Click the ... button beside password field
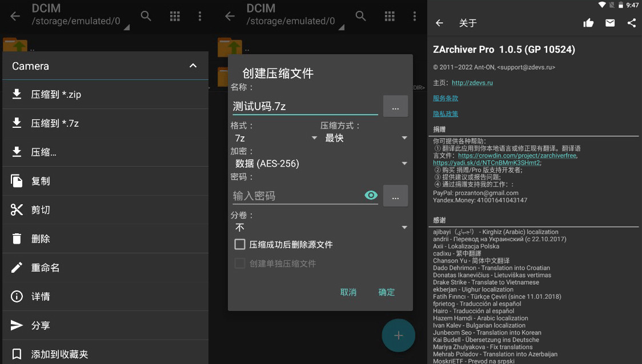 (395, 196)
